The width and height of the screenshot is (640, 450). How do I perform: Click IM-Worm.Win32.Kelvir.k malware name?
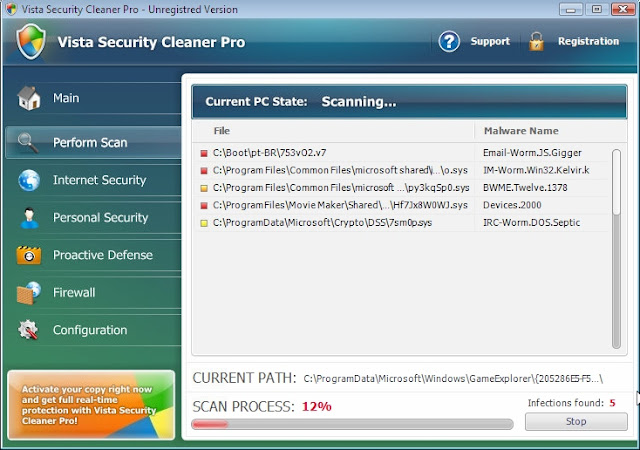pyautogui.click(x=536, y=170)
